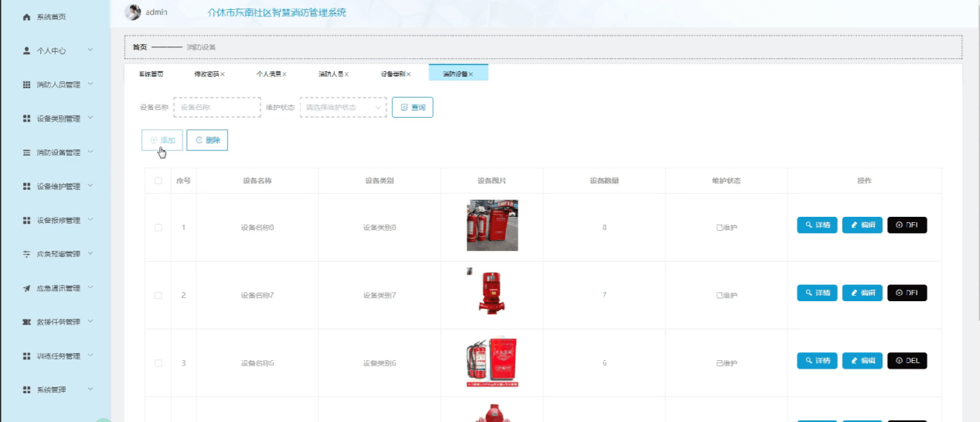980x422 pixels.
Task: Click the 删除 button
Action: click(x=207, y=140)
